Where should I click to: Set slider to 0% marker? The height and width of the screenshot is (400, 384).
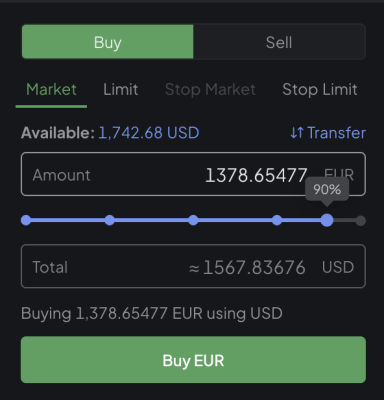(x=26, y=220)
